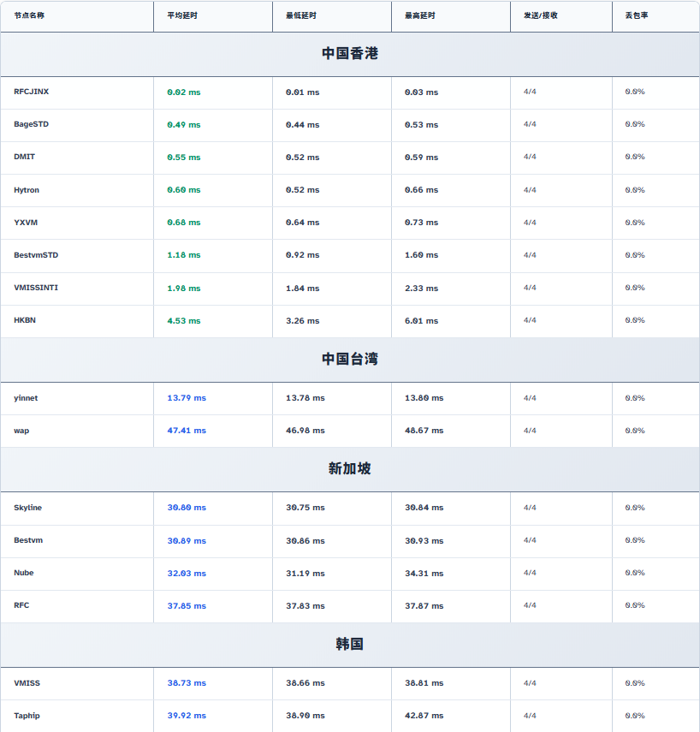Select the Taphip node name
This screenshot has height=732, width=700.
click(27, 716)
